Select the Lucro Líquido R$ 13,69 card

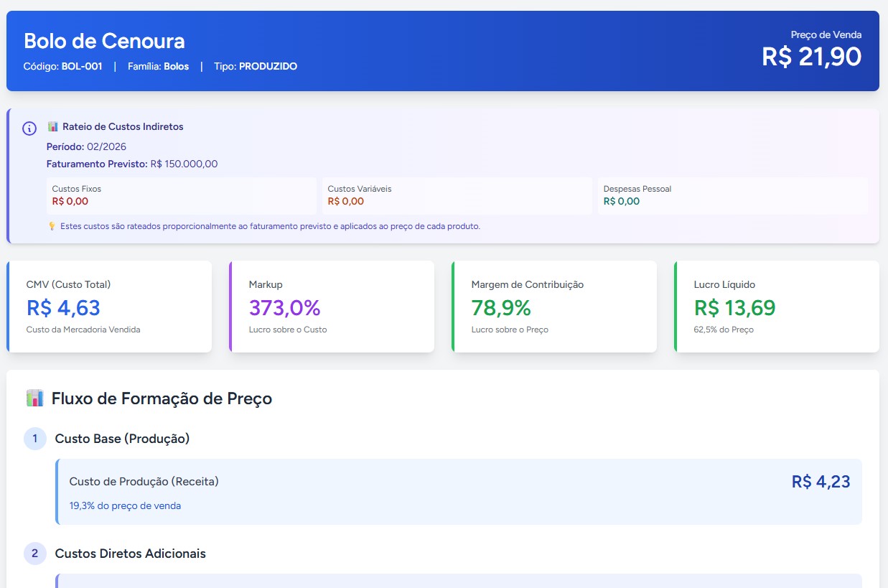[x=777, y=307]
